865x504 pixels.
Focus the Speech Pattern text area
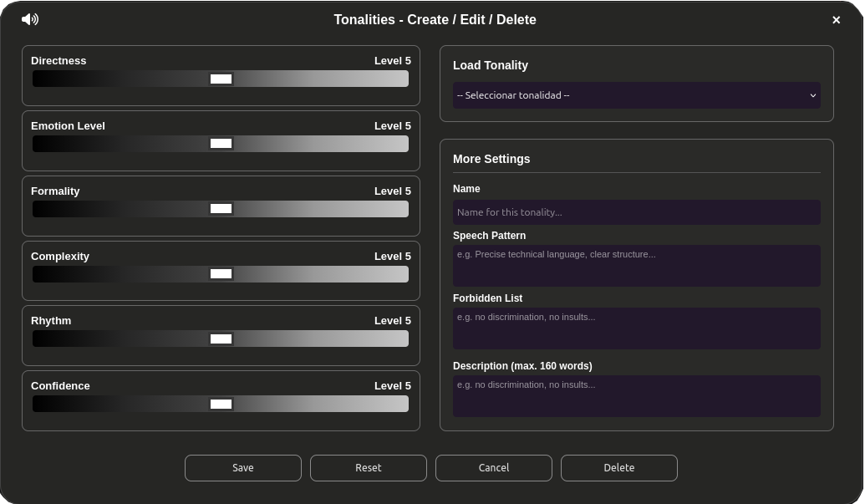tap(636, 265)
